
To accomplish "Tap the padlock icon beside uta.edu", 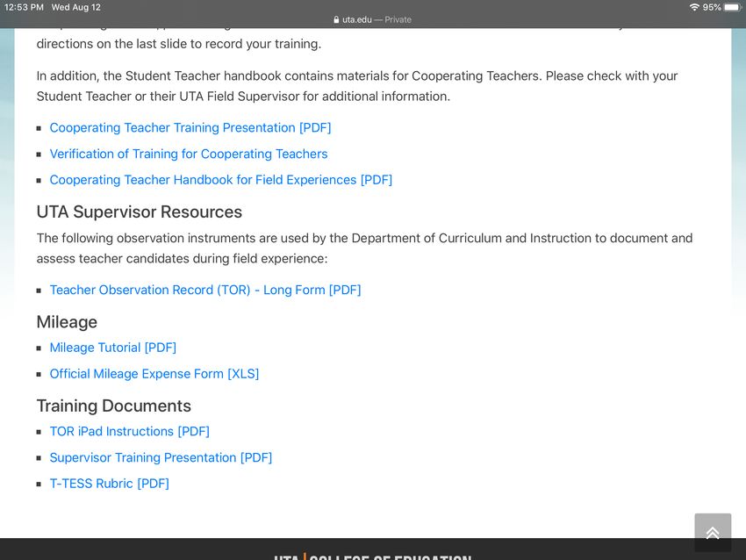I will tap(336, 19).
